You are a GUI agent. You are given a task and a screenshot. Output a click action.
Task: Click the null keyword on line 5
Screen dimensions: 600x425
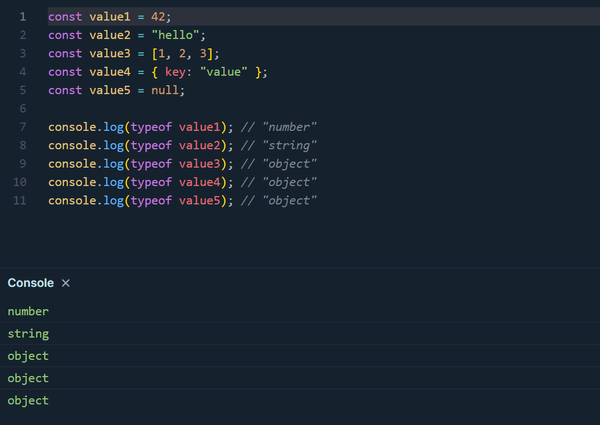click(x=165, y=90)
